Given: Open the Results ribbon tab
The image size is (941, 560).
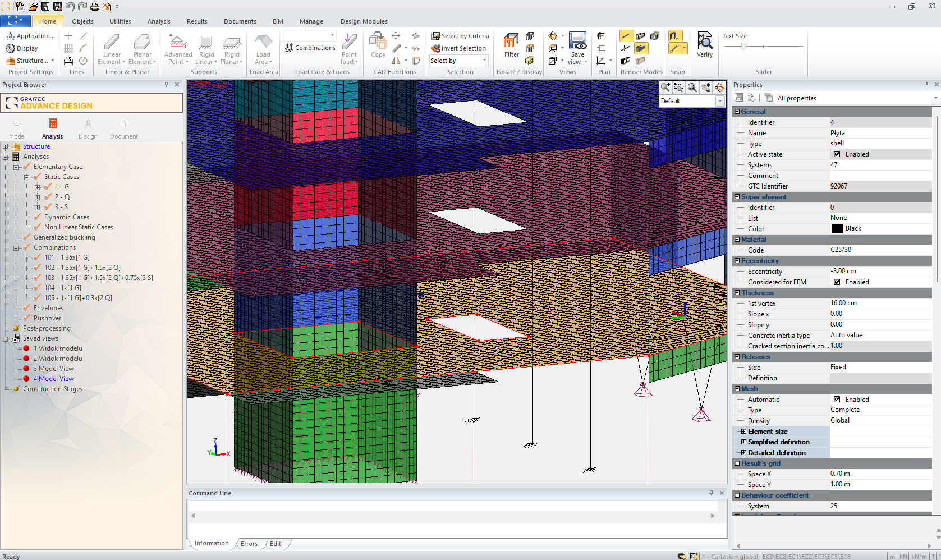Looking at the screenshot, I should click(197, 21).
